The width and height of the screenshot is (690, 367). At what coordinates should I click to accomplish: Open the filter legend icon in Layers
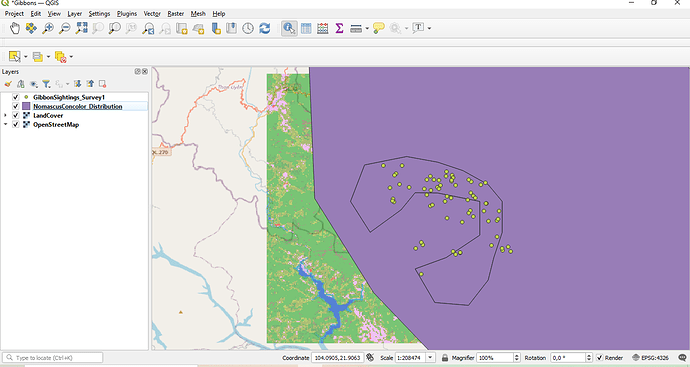(46, 84)
